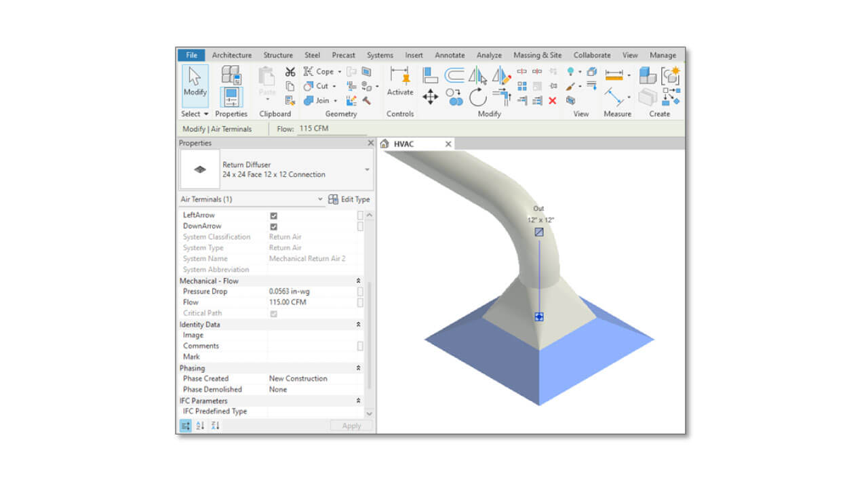This screenshot has height=488, width=868.
Task: Select the Copy tool in Modify panel
Action: click(x=454, y=97)
